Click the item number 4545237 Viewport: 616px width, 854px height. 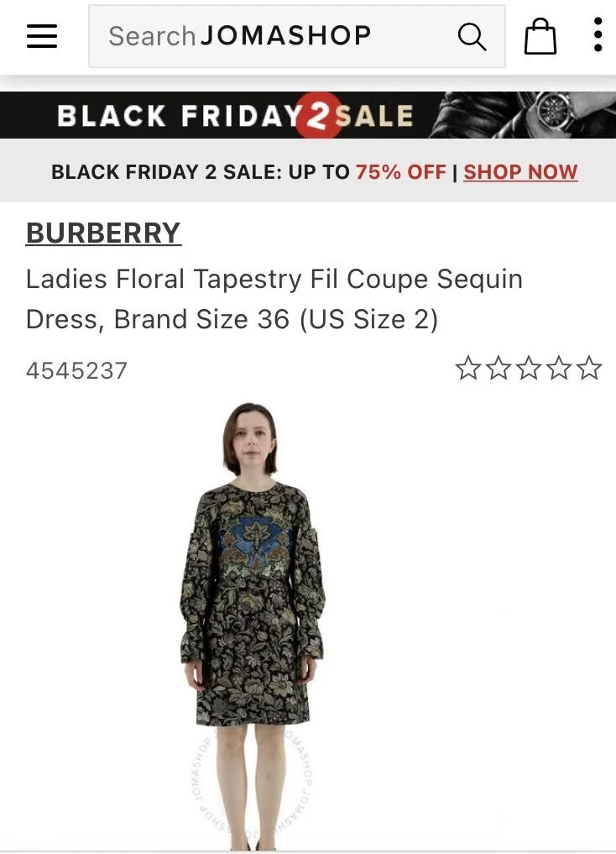[76, 371]
